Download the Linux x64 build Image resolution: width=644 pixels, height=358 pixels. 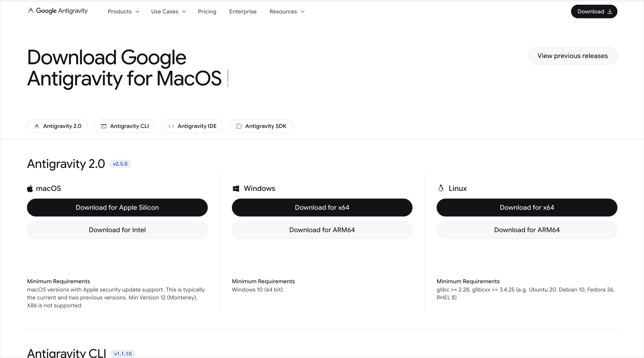pos(527,207)
